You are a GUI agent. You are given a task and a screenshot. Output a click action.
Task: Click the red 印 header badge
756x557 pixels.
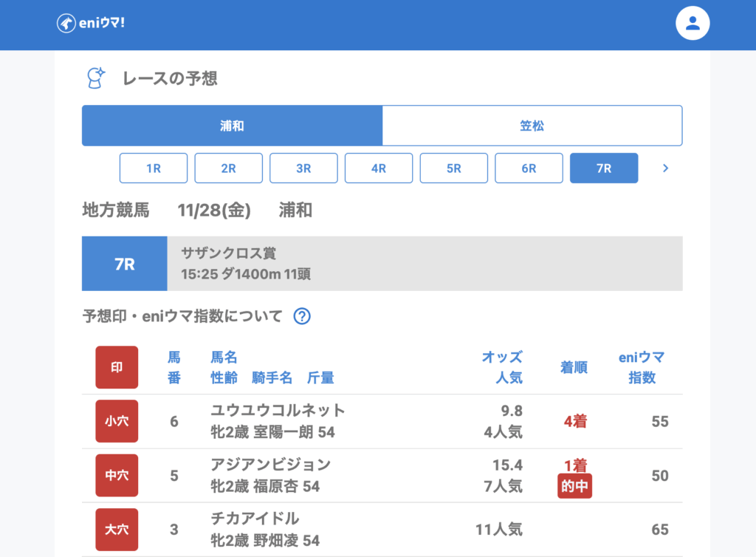[x=117, y=367]
